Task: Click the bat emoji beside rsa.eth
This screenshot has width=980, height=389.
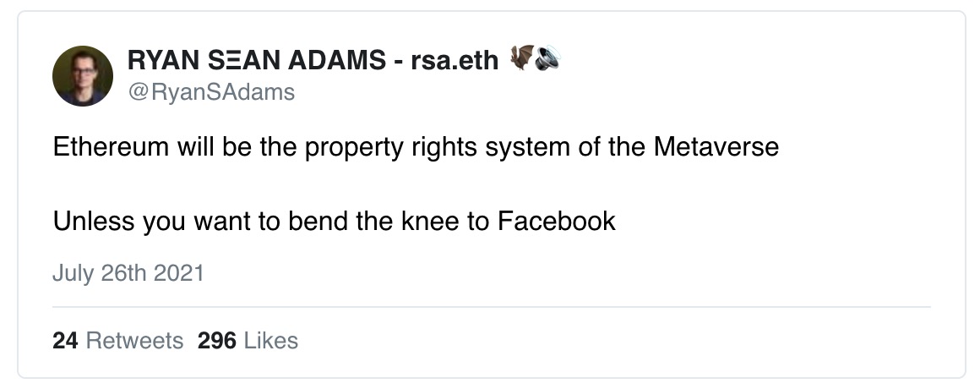Action: (x=521, y=58)
